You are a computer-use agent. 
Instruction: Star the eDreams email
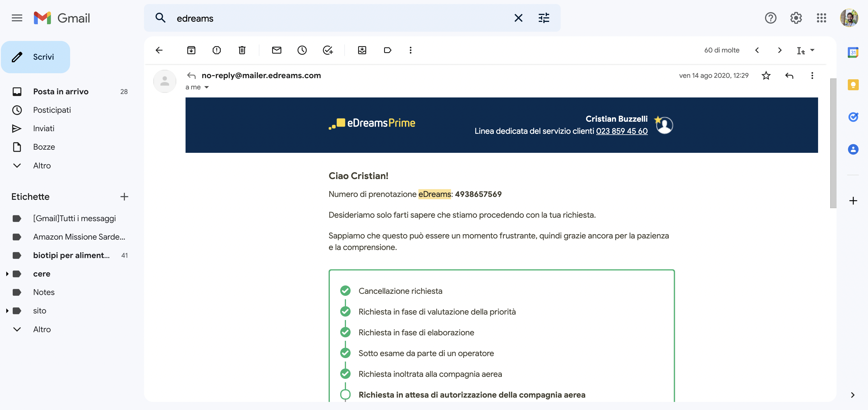point(766,76)
